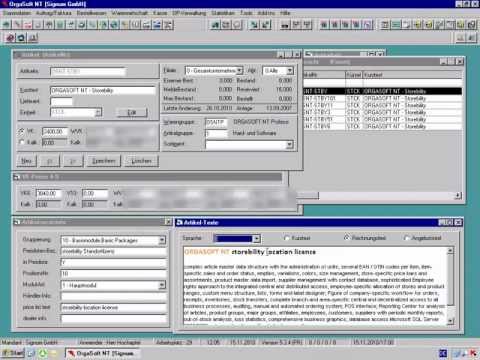Viewport: 480px width, 360px height.
Task: Click the down arrow of article text scrollbar
Action: 450,321
